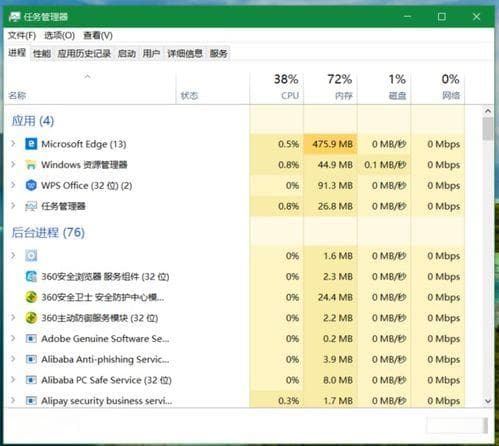Click the process list scroll down arrow
The image size is (499, 446).
coord(488,401)
